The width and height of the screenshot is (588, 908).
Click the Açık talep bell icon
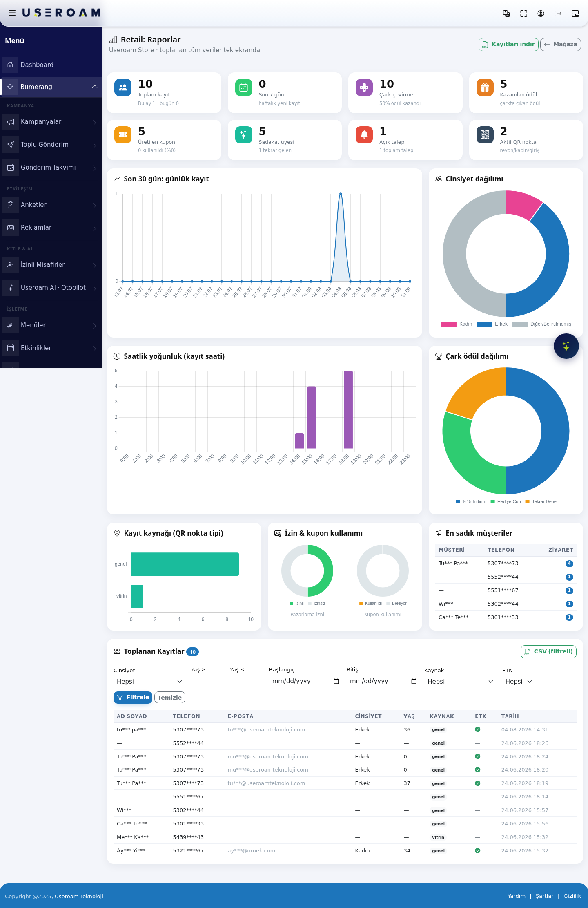[364, 135]
